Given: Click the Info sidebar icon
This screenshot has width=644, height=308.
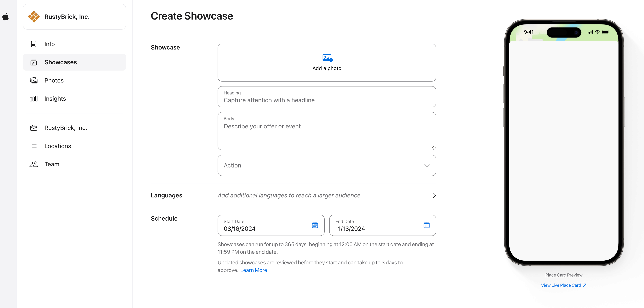Looking at the screenshot, I should coord(33,44).
